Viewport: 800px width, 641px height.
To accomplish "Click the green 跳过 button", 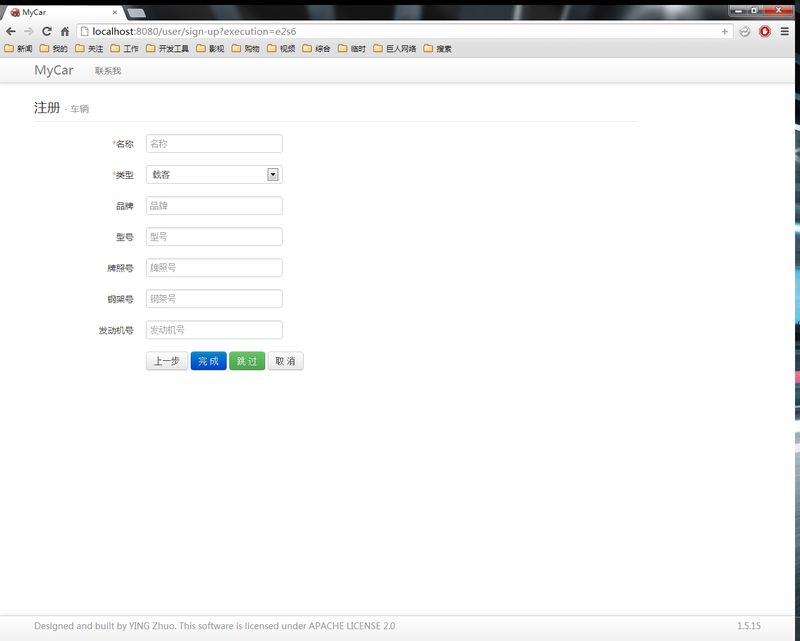I will pyautogui.click(x=247, y=361).
